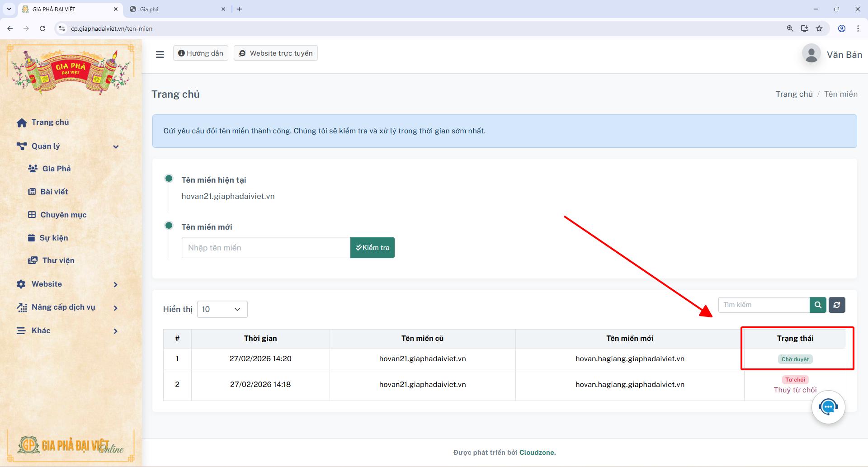
Task: Collapse the Quản lý menu section
Action: [x=116, y=146]
